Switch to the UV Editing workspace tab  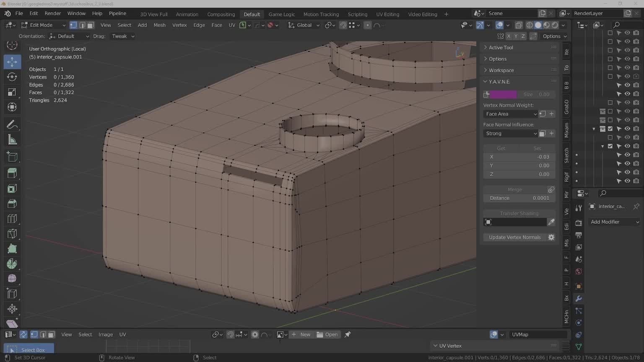(x=387, y=14)
